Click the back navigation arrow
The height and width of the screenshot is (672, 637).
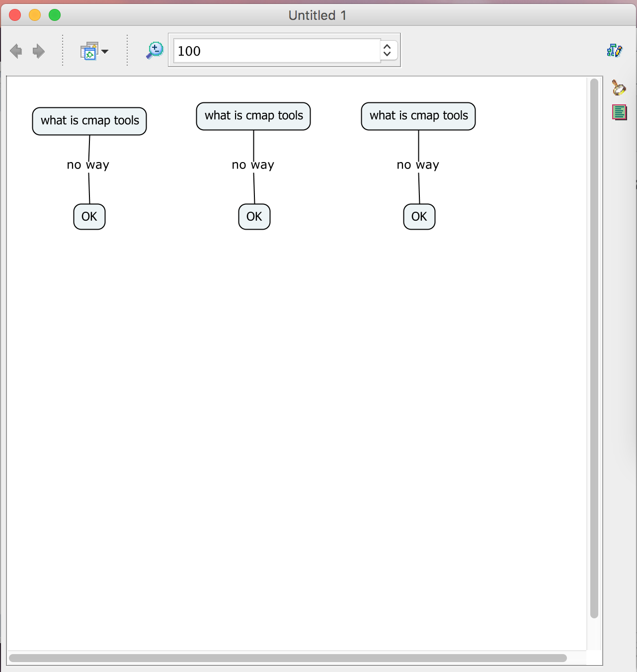tap(16, 51)
